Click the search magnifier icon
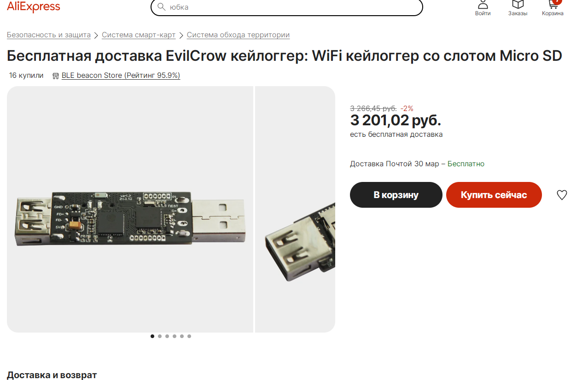588x380 pixels. [x=161, y=7]
